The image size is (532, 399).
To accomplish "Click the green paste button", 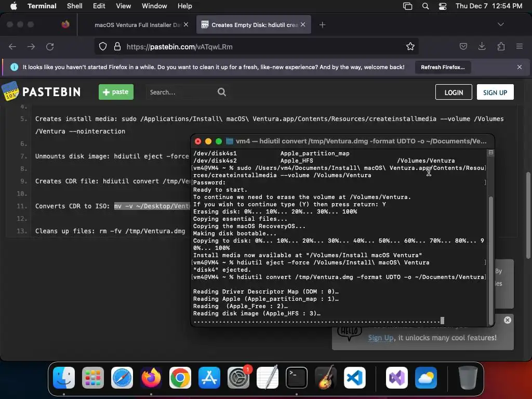I will (116, 92).
